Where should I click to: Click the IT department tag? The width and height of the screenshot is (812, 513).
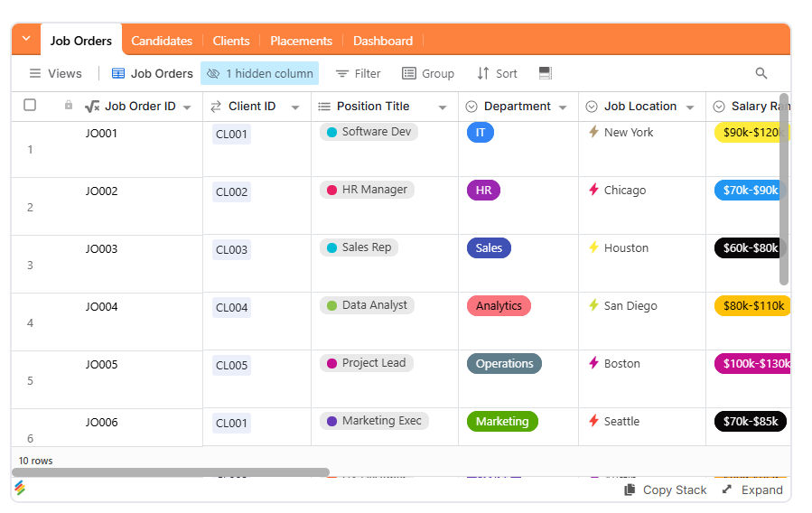coord(480,133)
